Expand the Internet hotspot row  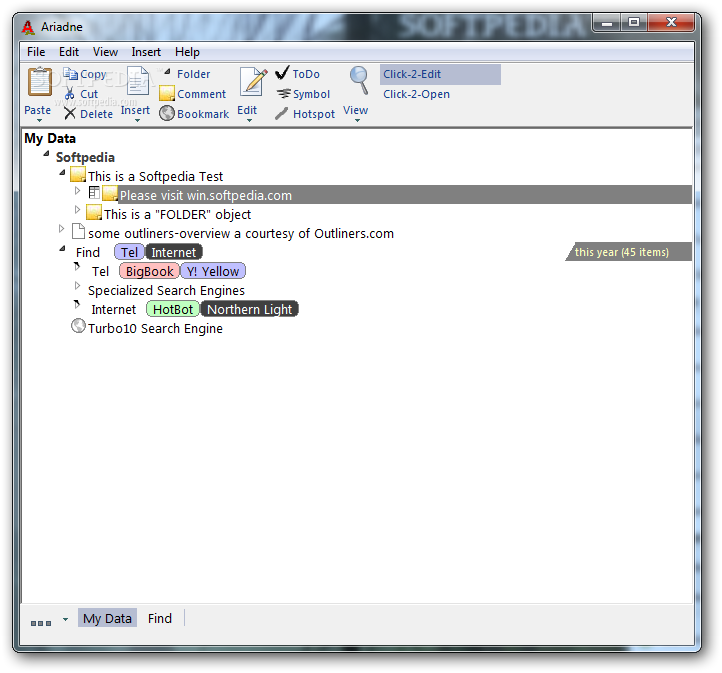[x=77, y=304]
